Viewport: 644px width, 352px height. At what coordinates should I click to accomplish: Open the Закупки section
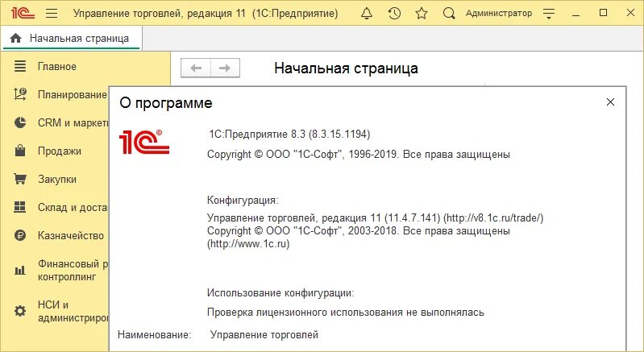(x=57, y=180)
